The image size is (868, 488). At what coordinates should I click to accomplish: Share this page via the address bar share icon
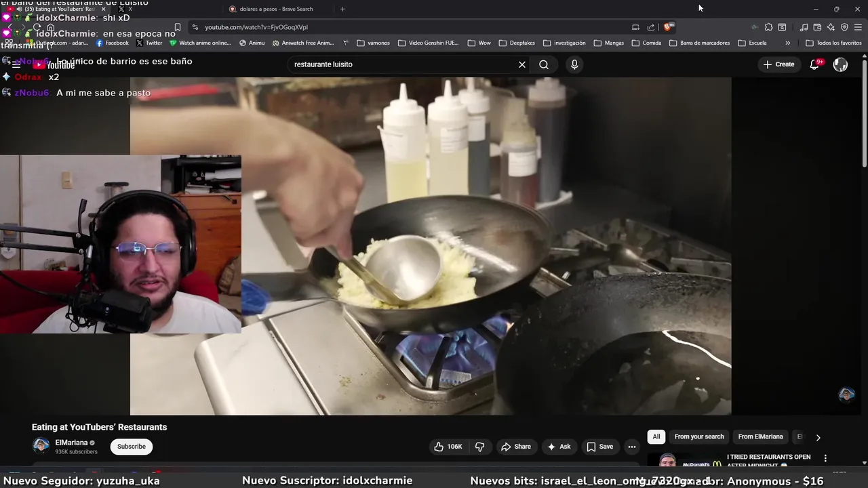click(651, 27)
